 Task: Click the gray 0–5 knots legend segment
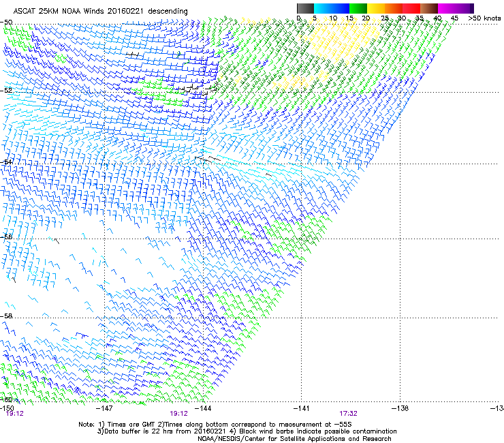(x=305, y=8)
